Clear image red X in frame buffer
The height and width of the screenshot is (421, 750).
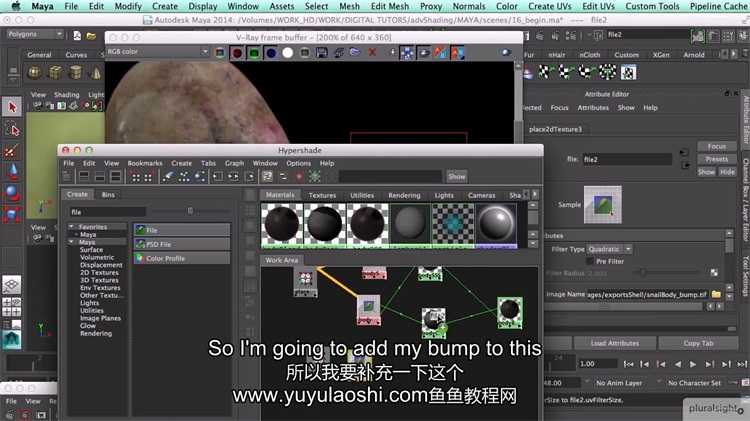[x=372, y=52]
